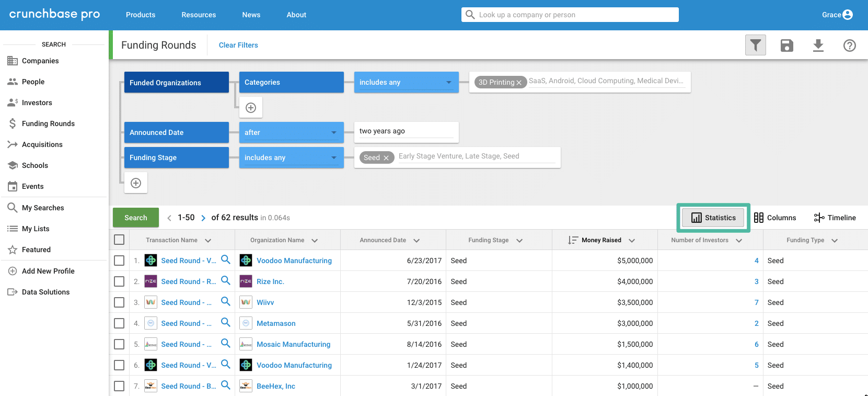The width and height of the screenshot is (868, 396).
Task: Check the row 3 Wiivv checkbox
Action: click(x=119, y=302)
